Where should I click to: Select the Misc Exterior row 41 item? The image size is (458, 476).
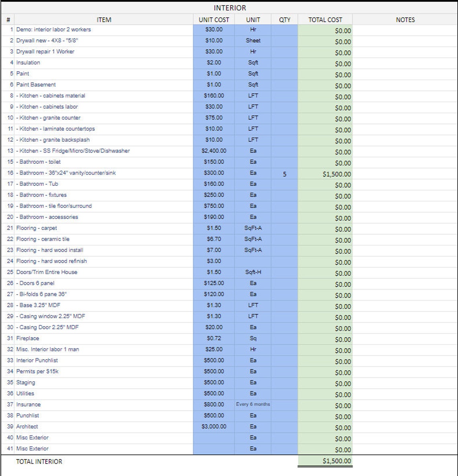pos(30,449)
